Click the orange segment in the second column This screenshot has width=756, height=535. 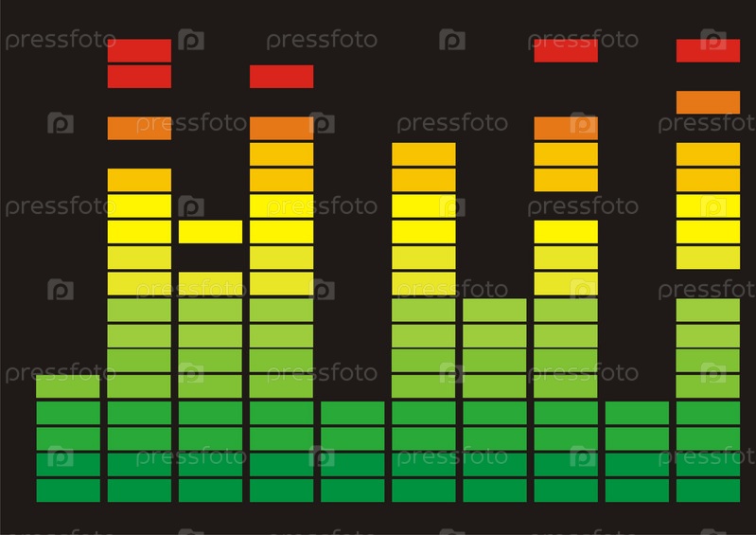coord(139,128)
